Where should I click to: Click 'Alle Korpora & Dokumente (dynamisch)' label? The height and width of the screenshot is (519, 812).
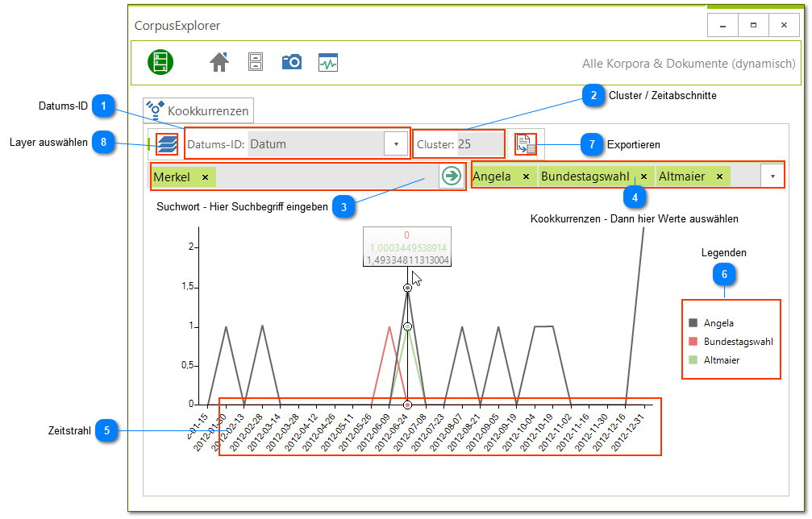(689, 64)
